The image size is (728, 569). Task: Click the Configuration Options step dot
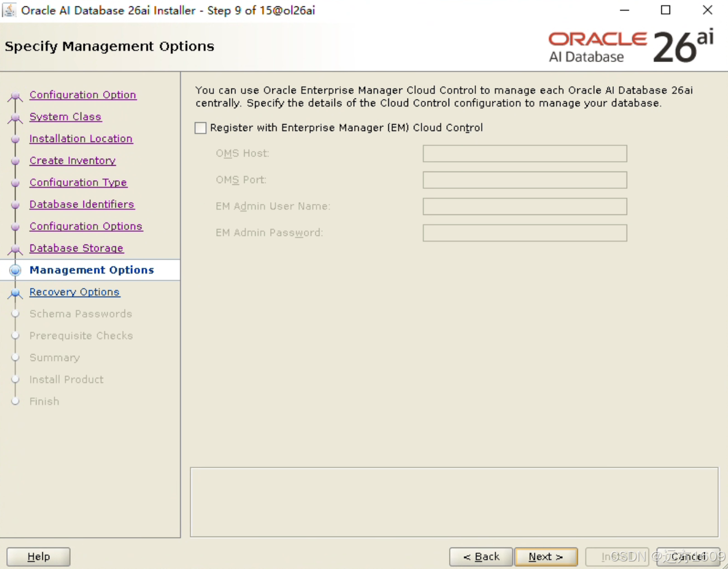(x=16, y=227)
